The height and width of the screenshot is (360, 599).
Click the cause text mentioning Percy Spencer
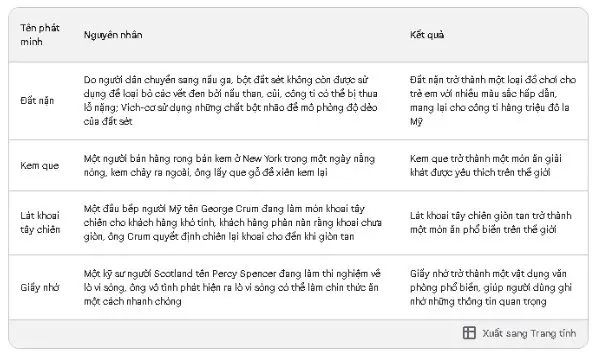coord(232,287)
